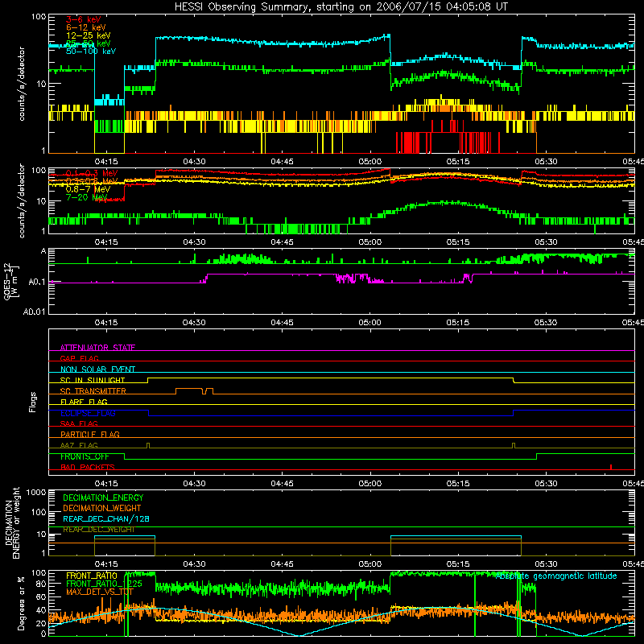Click the 05:15 tick under the Flags panel
The height and width of the screenshot is (644, 644).
457,484
